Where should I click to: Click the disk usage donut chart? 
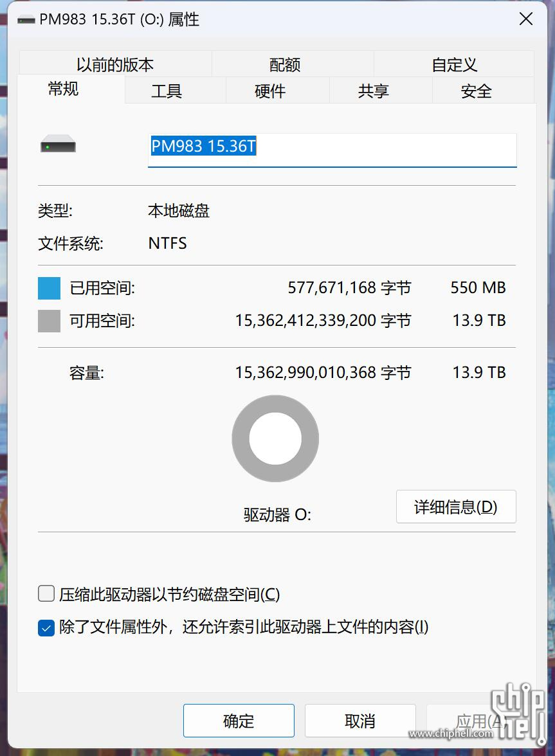275,438
